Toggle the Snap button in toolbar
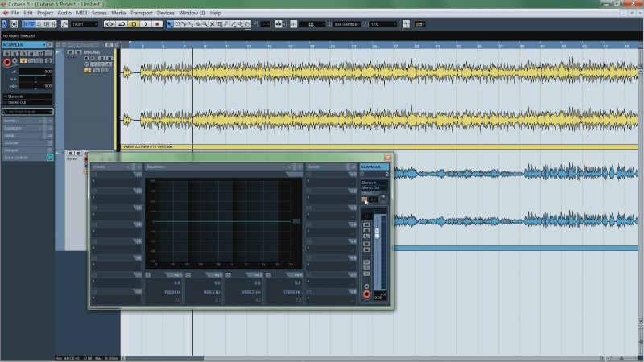This screenshot has width=644, height=362. click(x=293, y=24)
